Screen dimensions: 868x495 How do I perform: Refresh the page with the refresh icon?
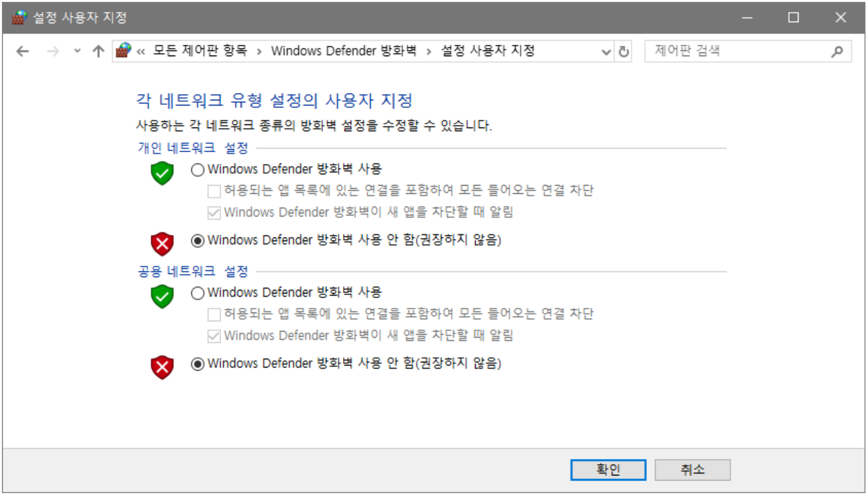click(624, 52)
